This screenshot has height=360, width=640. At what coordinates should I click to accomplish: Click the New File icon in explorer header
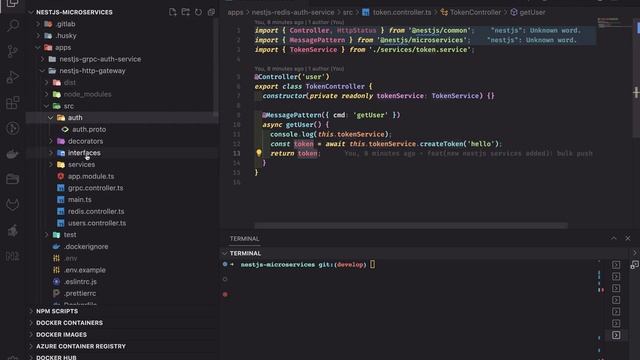coord(173,12)
